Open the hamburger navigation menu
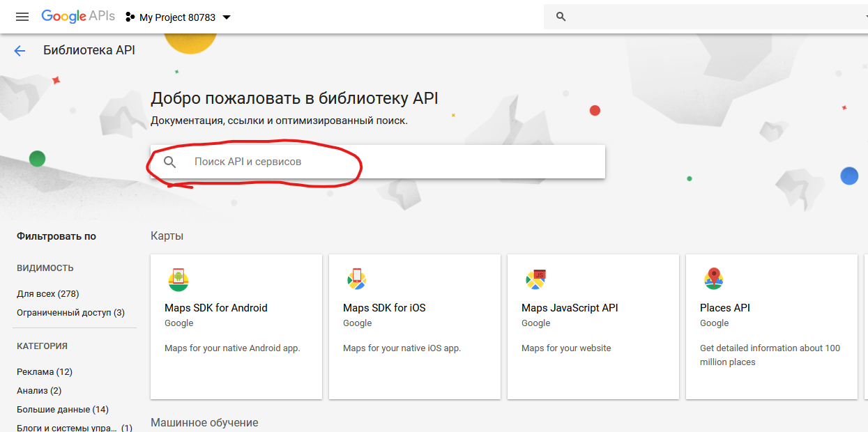This screenshot has width=868, height=432. [x=22, y=17]
